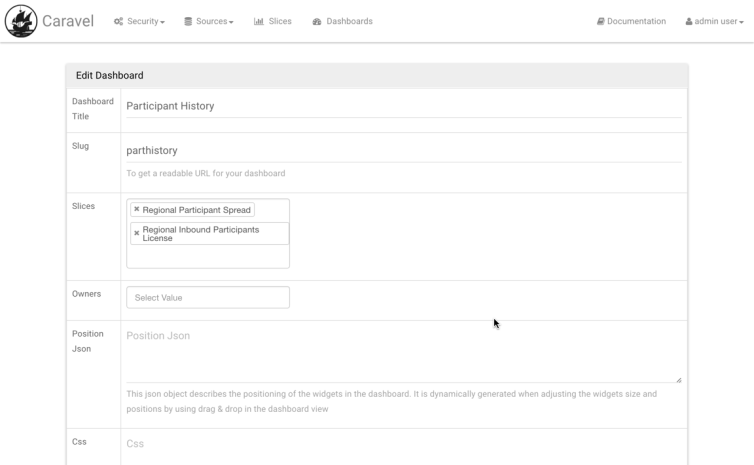
Task: Click the admin user person icon
Action: click(689, 22)
